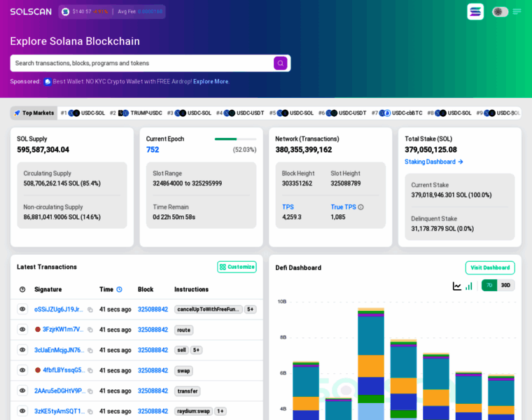
Task: Expand the 1+ instructions next to raydium:swap
Action: pos(220,411)
